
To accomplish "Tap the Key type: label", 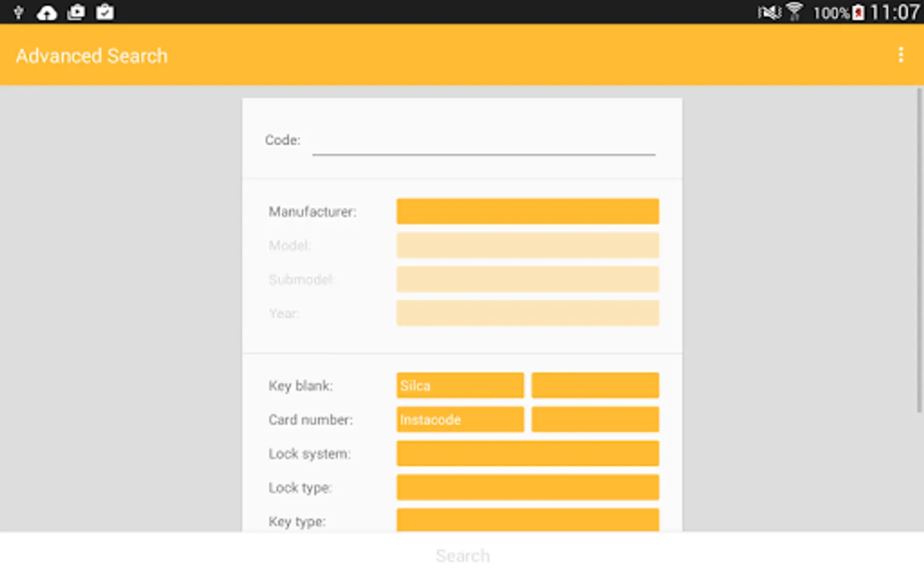I will coord(296,521).
